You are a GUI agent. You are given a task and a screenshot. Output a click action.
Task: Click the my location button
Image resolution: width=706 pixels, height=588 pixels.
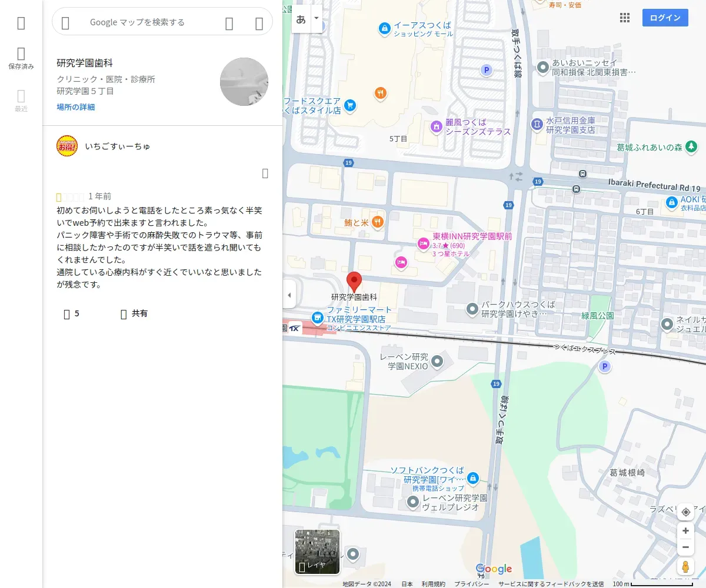pos(685,512)
